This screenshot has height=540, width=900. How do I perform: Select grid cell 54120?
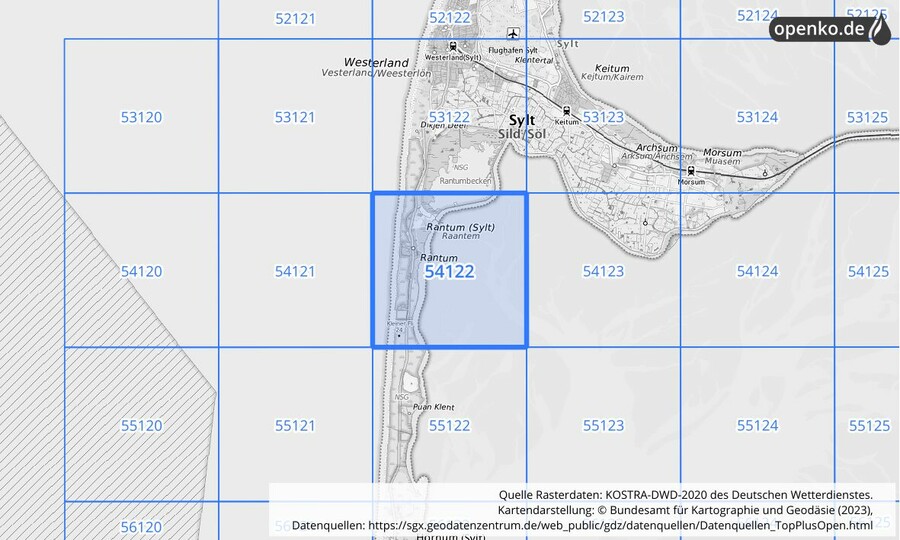coord(141,271)
